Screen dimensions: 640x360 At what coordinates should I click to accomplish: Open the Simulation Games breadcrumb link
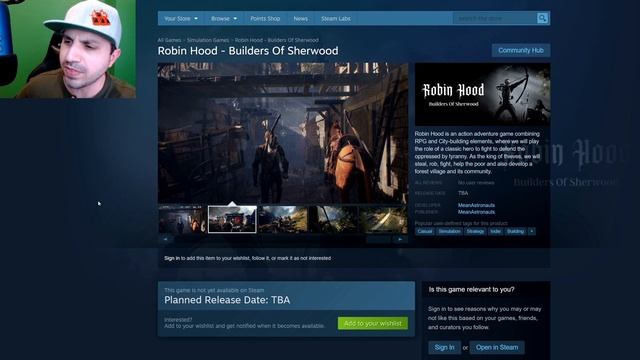pos(208,40)
